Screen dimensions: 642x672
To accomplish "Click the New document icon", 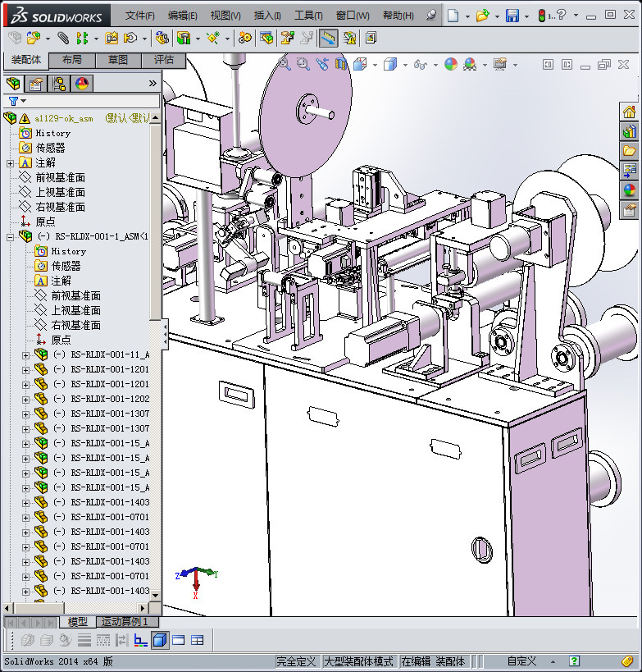I will pyautogui.click(x=453, y=16).
